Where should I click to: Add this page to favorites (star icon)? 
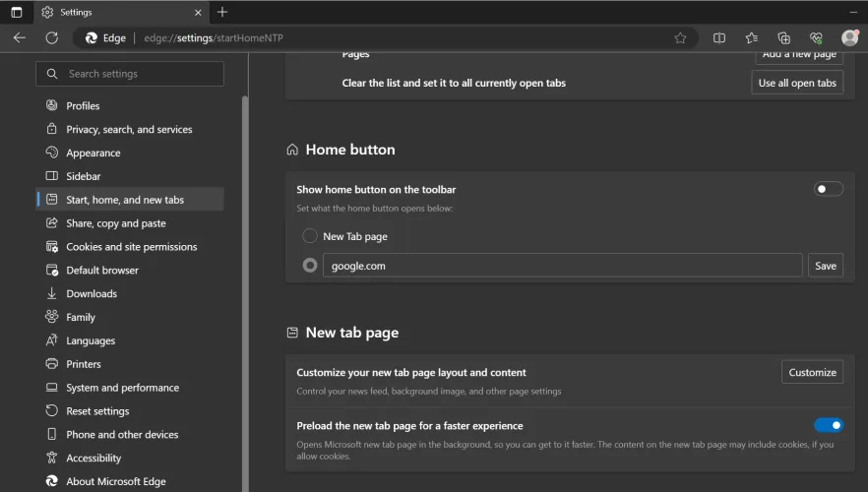pyautogui.click(x=680, y=37)
